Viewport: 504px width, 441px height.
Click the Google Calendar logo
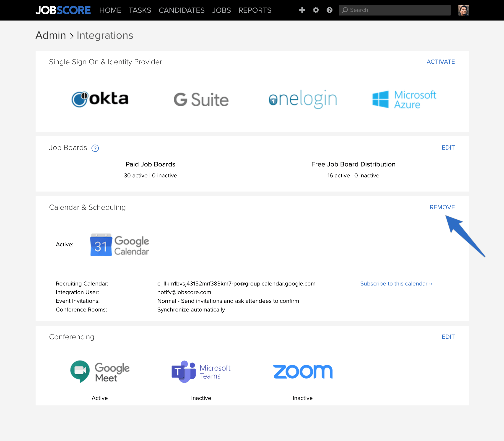(x=120, y=245)
